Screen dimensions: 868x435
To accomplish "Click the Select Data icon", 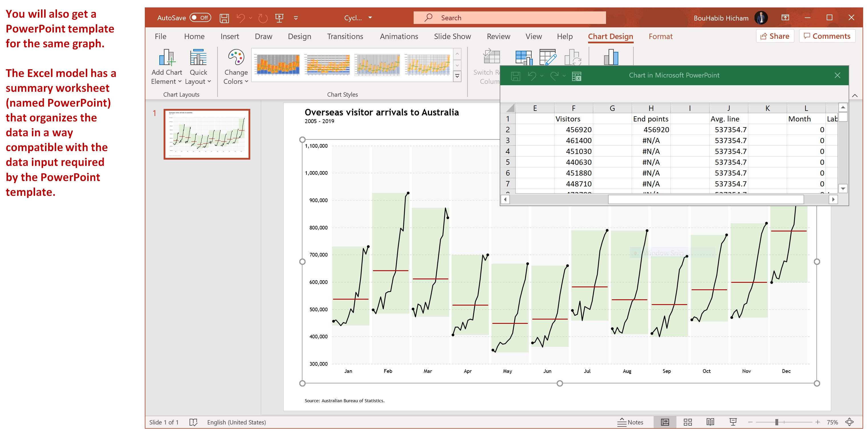I will click(523, 57).
